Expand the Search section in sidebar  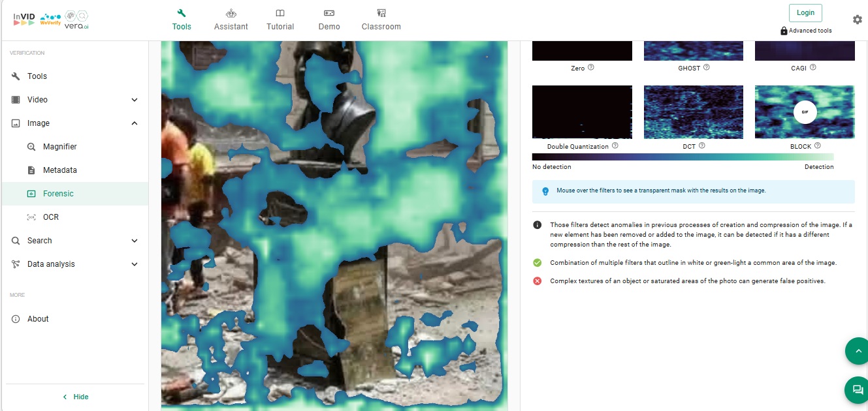pos(135,241)
